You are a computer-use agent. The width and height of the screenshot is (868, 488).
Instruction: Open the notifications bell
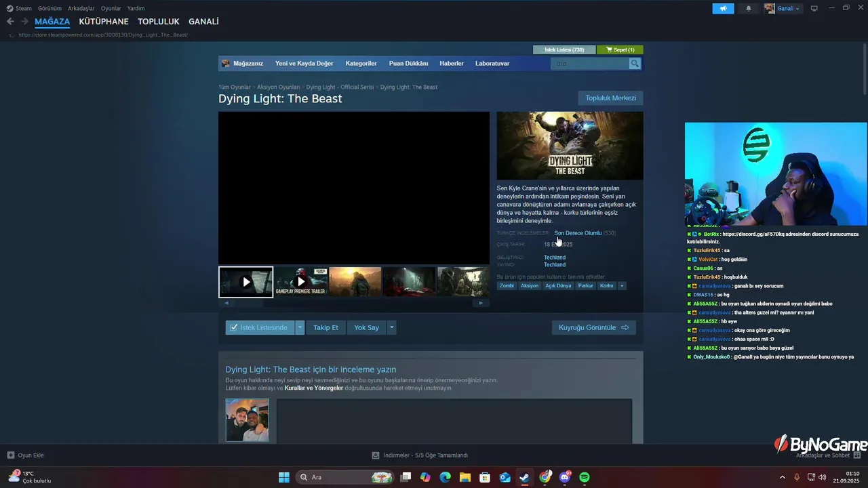click(x=749, y=8)
